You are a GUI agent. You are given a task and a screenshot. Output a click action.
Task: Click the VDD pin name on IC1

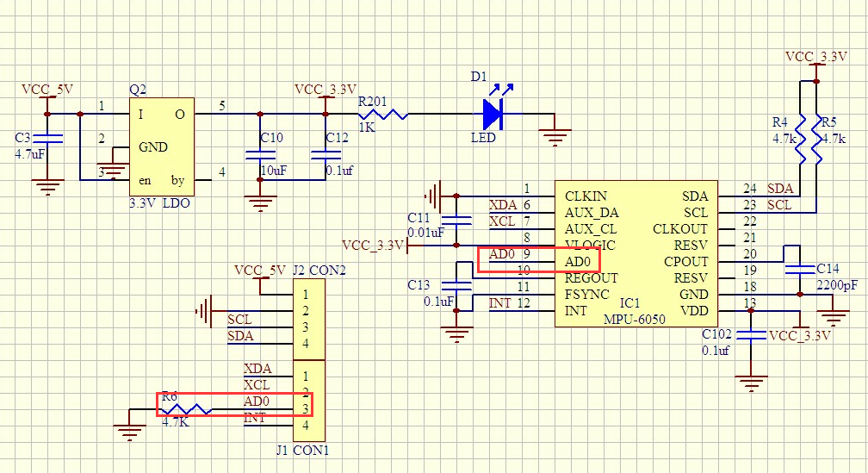click(694, 311)
